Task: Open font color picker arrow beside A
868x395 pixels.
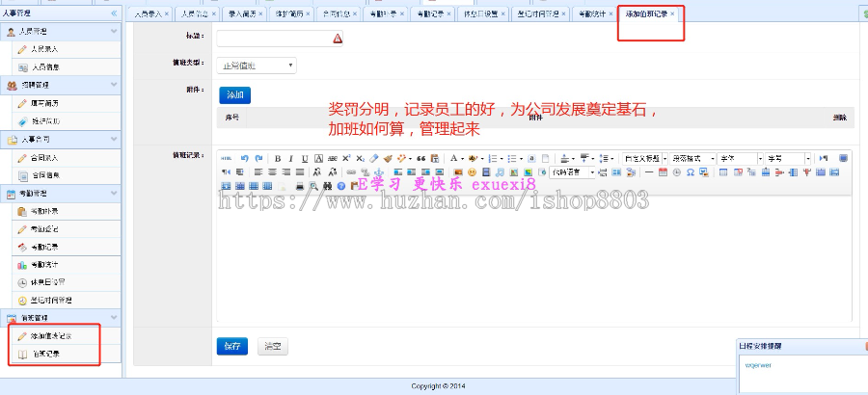Action: 462,158
